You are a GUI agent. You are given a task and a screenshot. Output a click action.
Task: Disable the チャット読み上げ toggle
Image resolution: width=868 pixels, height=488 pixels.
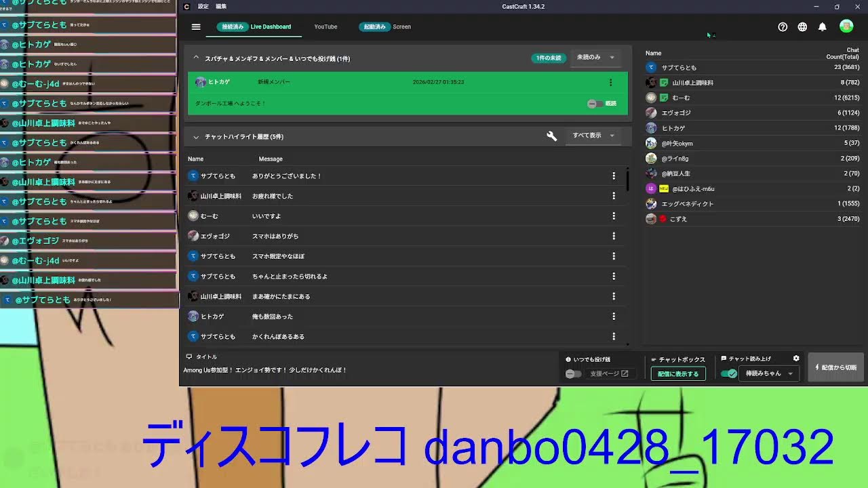pos(729,373)
